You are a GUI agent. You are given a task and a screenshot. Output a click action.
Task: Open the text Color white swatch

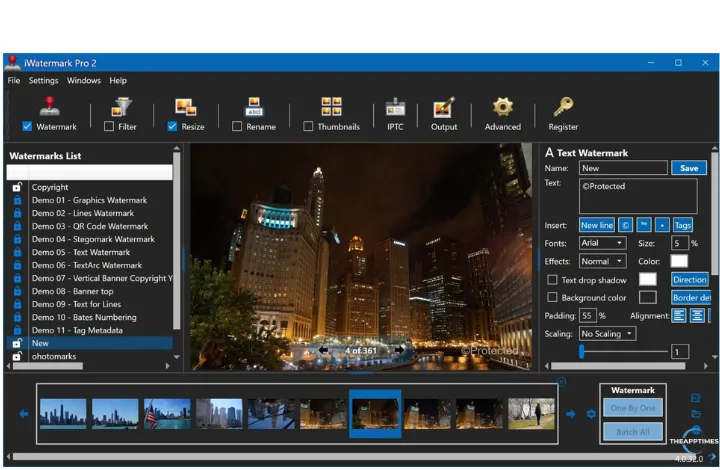point(679,261)
